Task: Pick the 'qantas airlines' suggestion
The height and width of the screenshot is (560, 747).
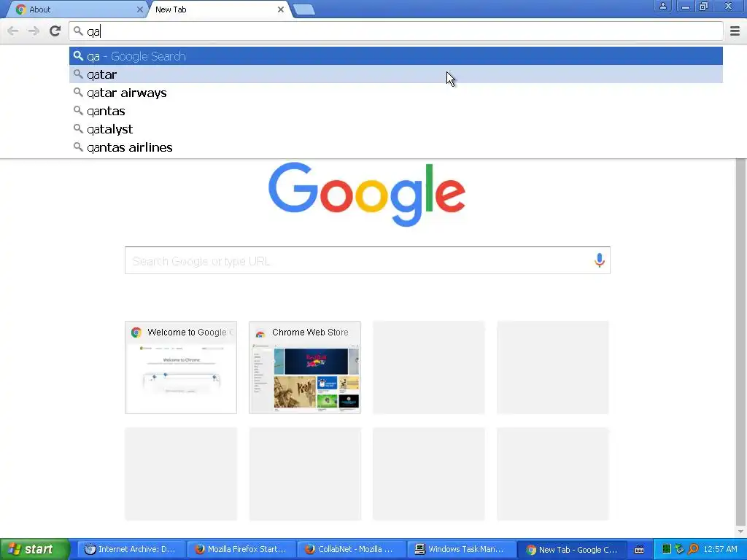Action: tap(396, 147)
